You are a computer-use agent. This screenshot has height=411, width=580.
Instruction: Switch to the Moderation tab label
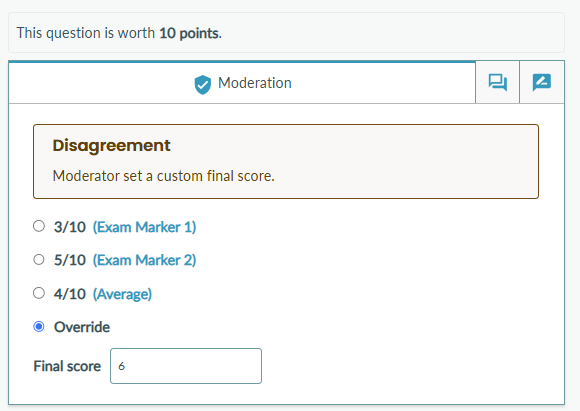[255, 83]
